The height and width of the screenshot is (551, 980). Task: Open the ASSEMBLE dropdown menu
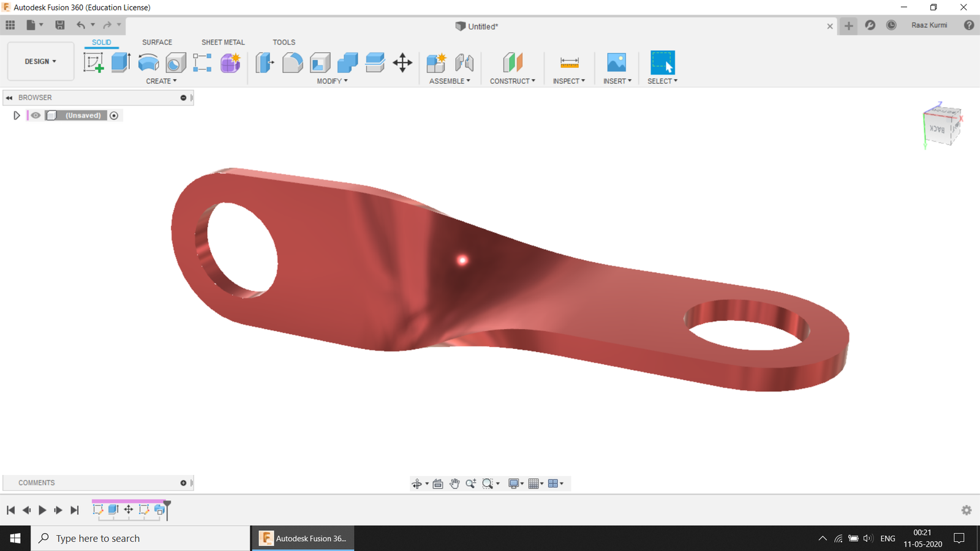click(x=450, y=81)
